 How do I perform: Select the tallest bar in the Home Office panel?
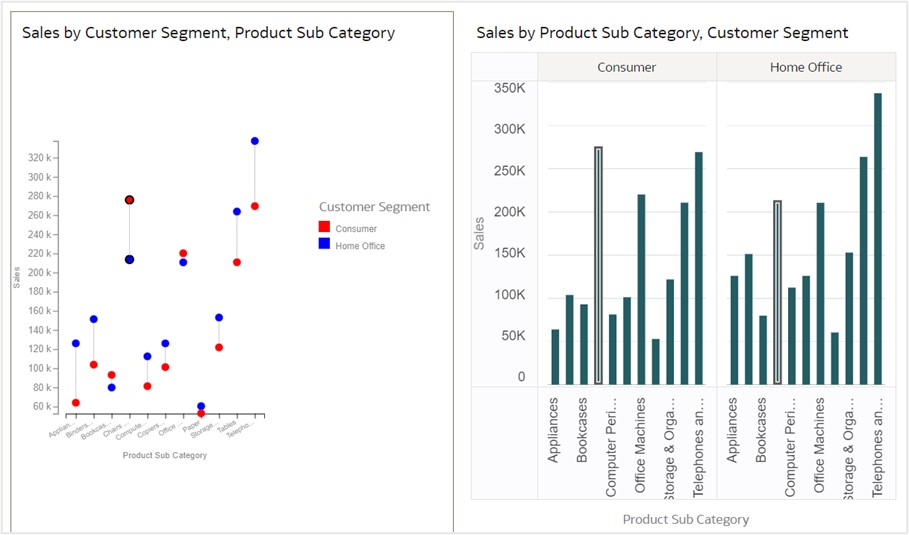tap(877, 238)
